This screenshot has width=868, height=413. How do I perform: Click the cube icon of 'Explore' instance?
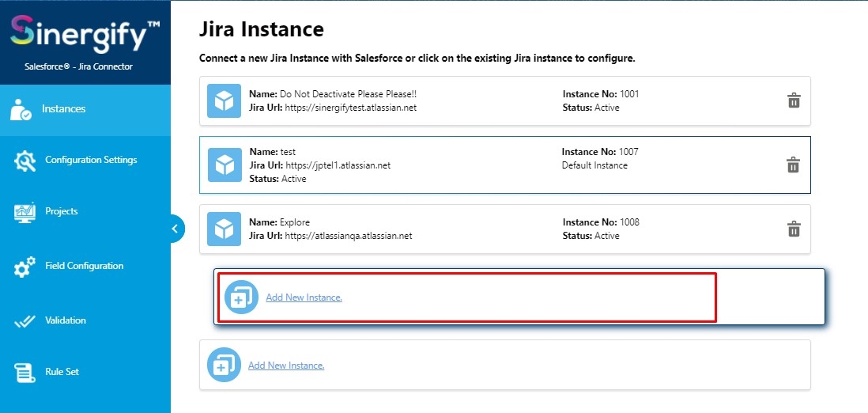224,229
